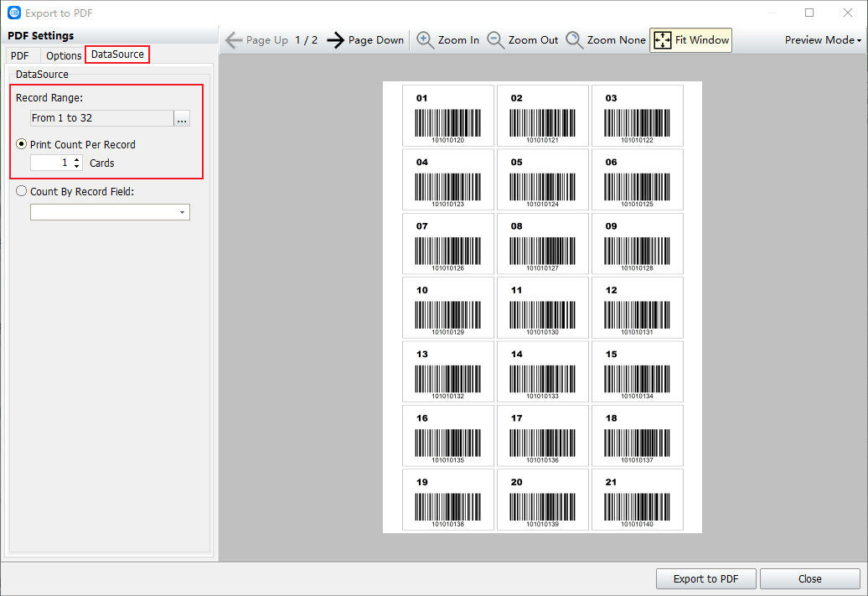Click the Zoom In label
Screen dimensions: 868x596
(x=458, y=40)
